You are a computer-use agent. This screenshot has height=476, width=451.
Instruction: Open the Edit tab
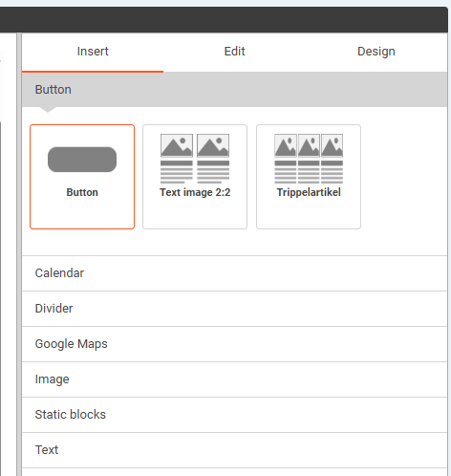234,52
